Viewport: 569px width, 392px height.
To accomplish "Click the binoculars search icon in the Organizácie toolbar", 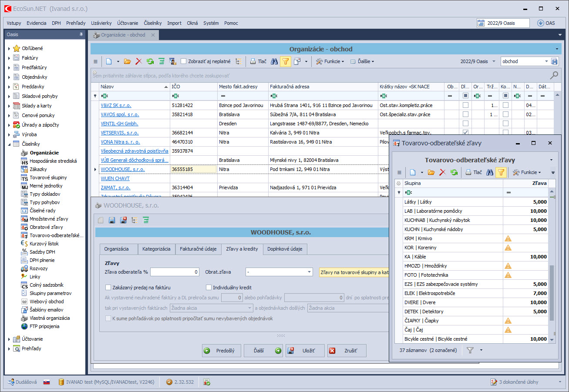I will click(274, 62).
